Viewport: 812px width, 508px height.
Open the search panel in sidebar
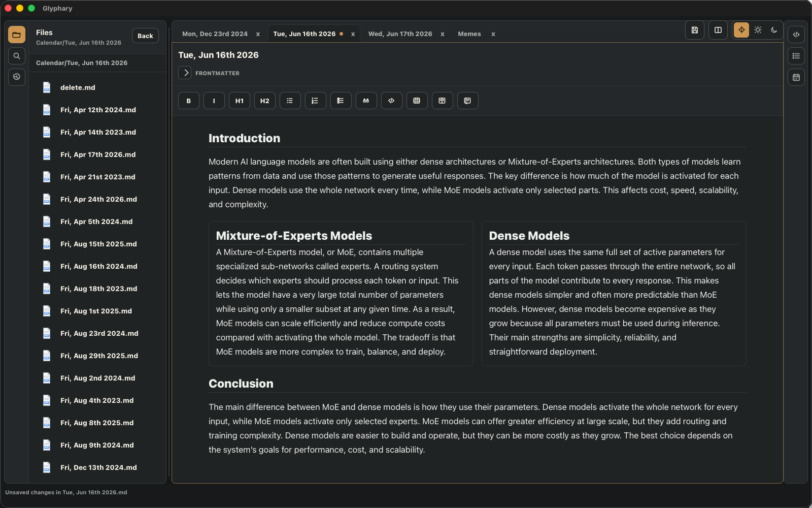tap(17, 56)
